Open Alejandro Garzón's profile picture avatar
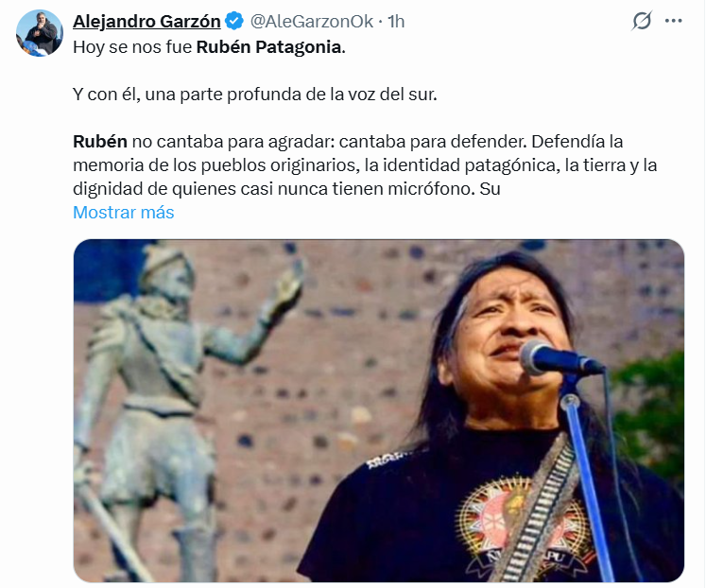Viewport: 706px width, 588px height. pos(40,33)
